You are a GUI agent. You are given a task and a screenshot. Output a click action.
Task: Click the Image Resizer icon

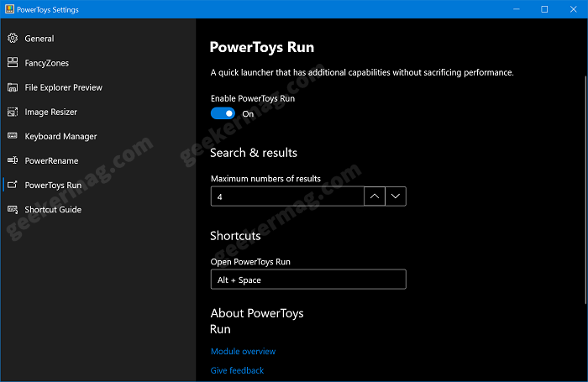pyautogui.click(x=13, y=112)
